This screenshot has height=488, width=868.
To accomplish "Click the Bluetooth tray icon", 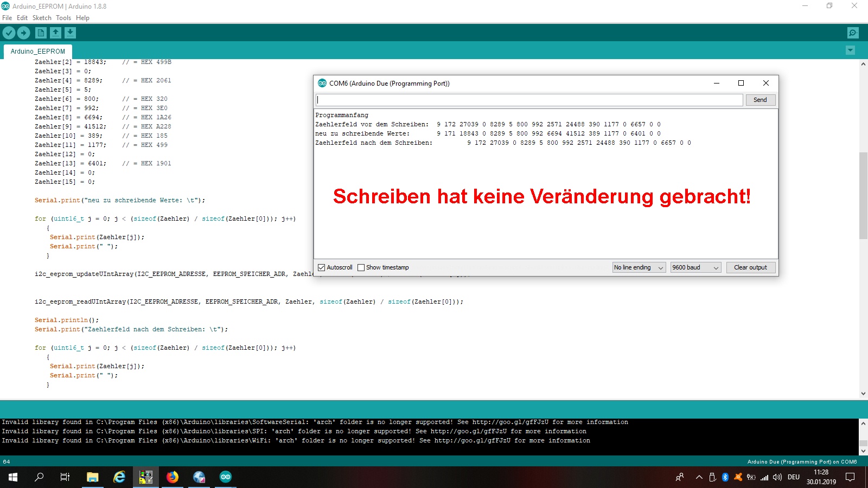I will point(725,477).
